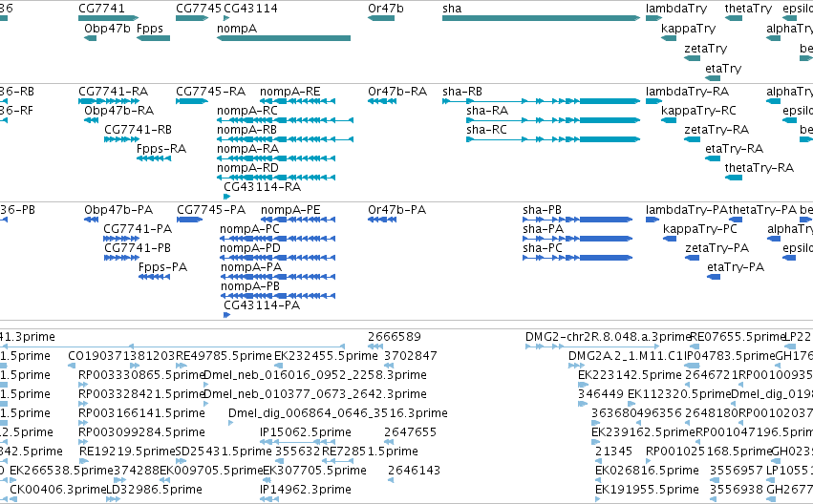Screen dimensions: 813x504
Task: Select protein CG7741-PB
Action: pyautogui.click(x=138, y=248)
